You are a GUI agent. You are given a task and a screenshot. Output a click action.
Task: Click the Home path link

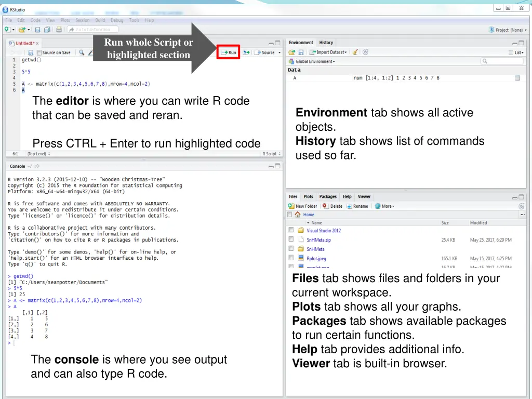pyautogui.click(x=309, y=215)
